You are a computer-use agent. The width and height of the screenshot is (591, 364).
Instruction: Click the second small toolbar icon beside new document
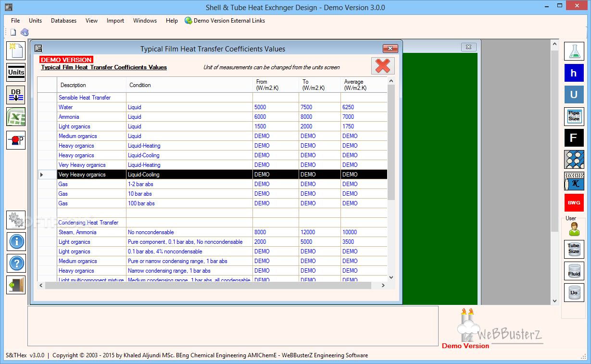24,32
